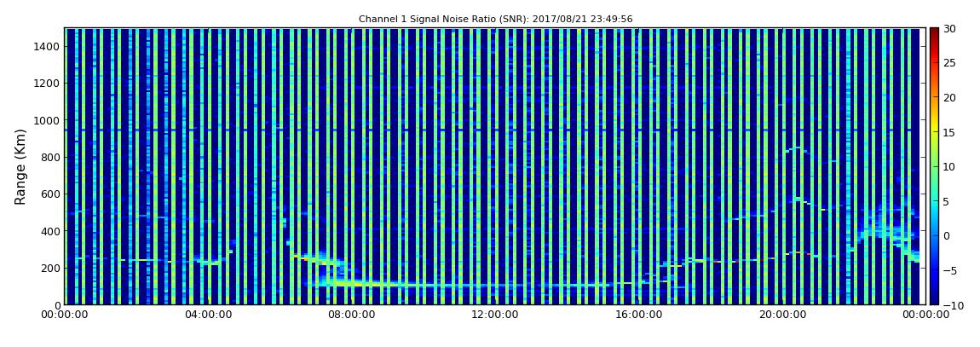
Task: Click the 12:00:00 time axis label
Action: pyautogui.click(x=494, y=315)
